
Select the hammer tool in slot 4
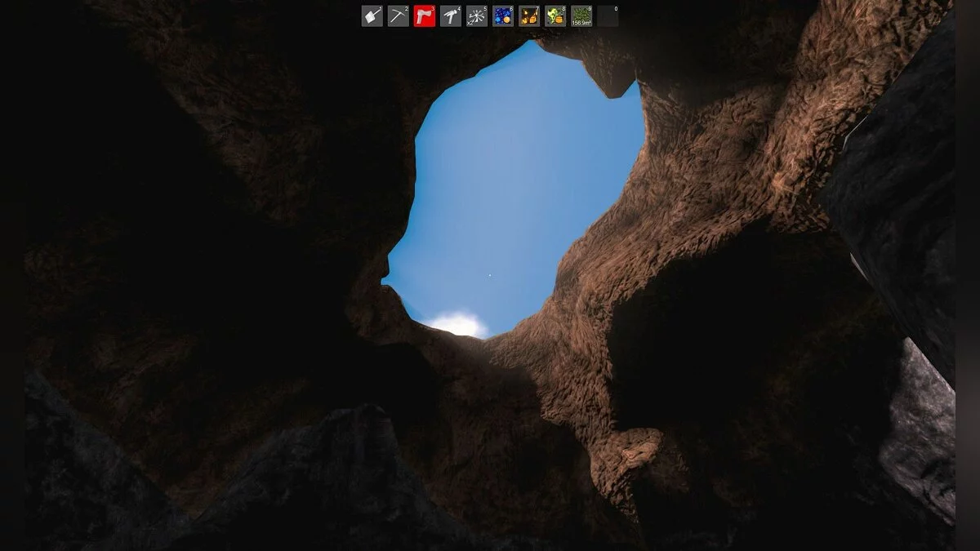click(451, 16)
